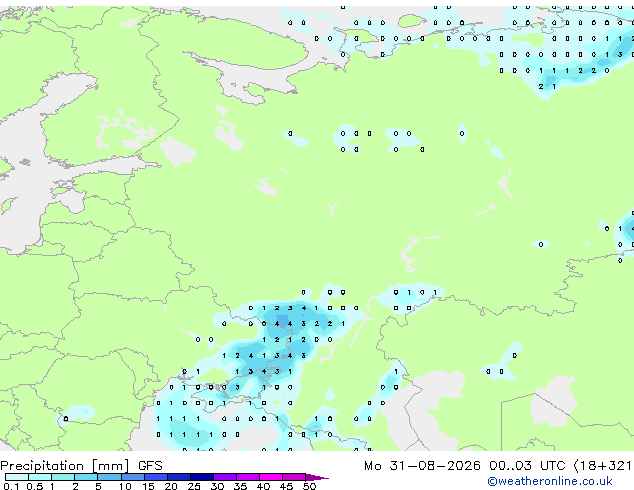Viewport: 634px width, 490px height.
Task: Click the 'GFS' model label
Action: [150, 466]
